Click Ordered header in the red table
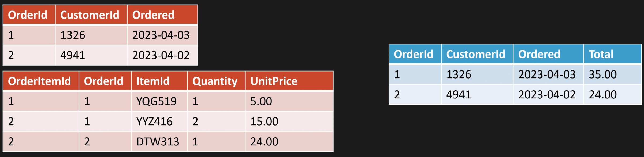 (153, 15)
